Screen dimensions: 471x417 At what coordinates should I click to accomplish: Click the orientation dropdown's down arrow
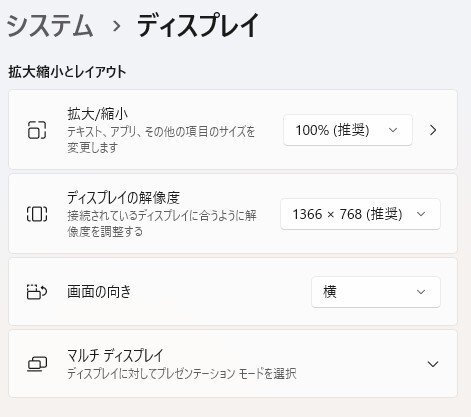[421, 292]
